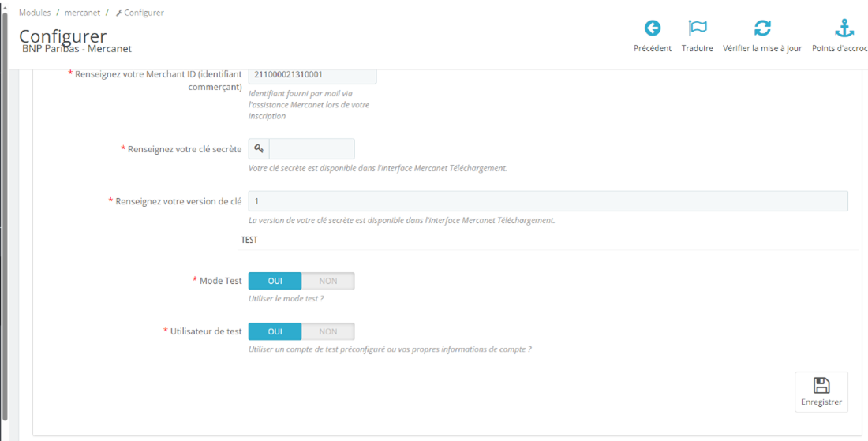Go to Modules in the breadcrumb

pyautogui.click(x=35, y=13)
